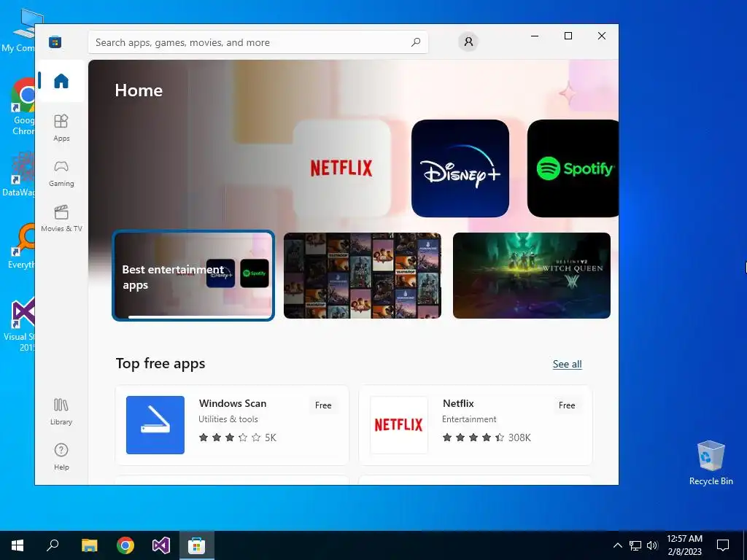Select the My Computer desktop icon
Screen dimensions: 747x560
[x=18, y=30]
